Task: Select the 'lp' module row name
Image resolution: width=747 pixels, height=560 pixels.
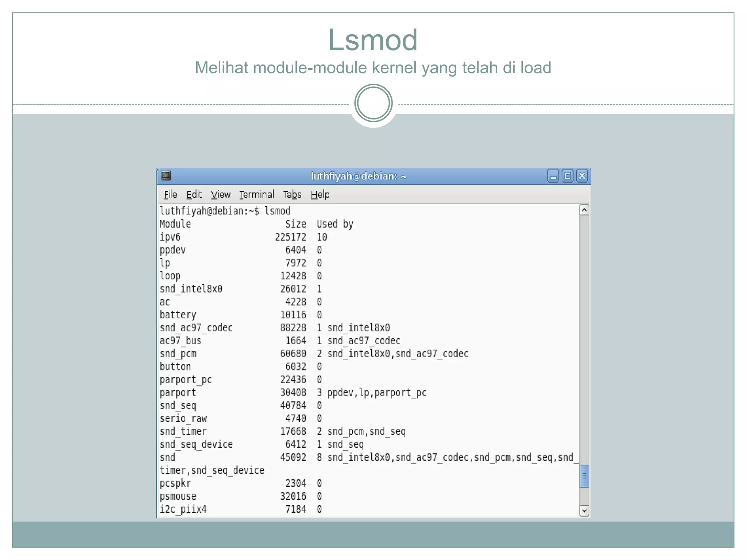Action: point(165,263)
